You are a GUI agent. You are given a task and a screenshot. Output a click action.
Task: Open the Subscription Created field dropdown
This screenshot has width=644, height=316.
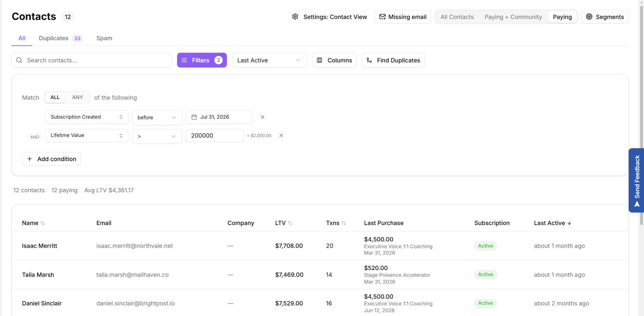point(87,117)
